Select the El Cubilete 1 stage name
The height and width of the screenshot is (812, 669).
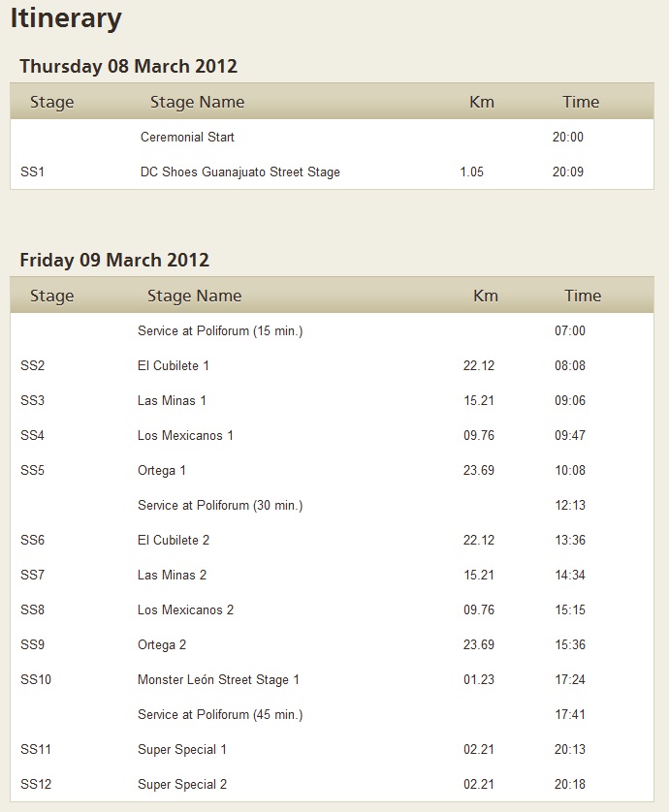click(x=174, y=366)
